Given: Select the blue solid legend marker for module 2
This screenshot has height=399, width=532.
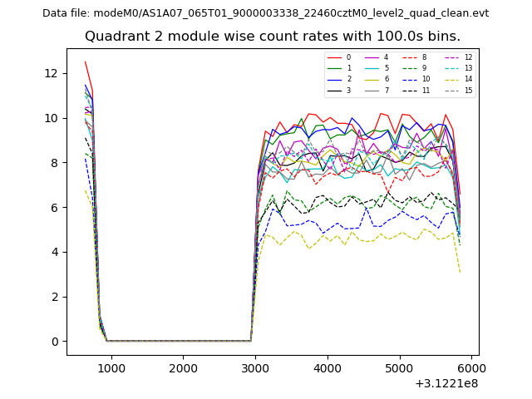Looking at the screenshot, I should pyautogui.click(x=334, y=79).
